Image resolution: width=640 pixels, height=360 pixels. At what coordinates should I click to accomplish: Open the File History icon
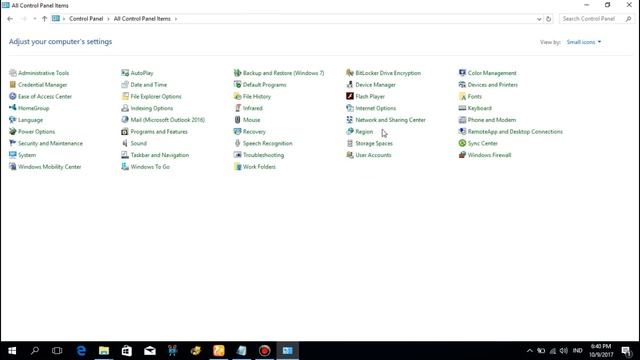238,96
